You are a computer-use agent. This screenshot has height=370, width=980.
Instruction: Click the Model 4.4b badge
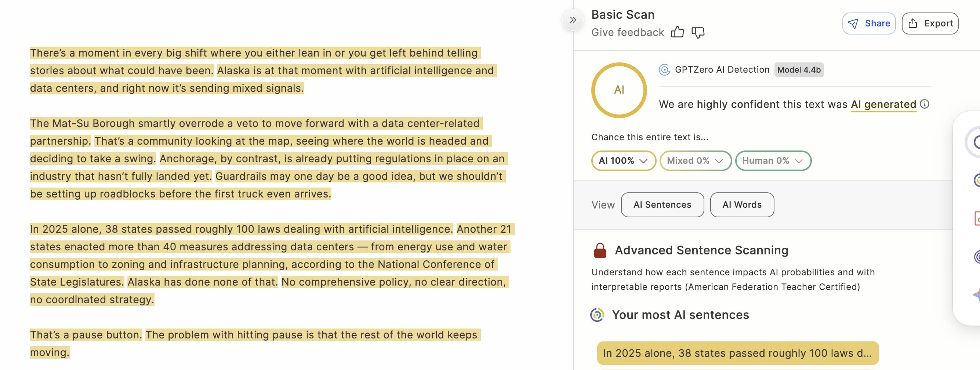coord(799,70)
